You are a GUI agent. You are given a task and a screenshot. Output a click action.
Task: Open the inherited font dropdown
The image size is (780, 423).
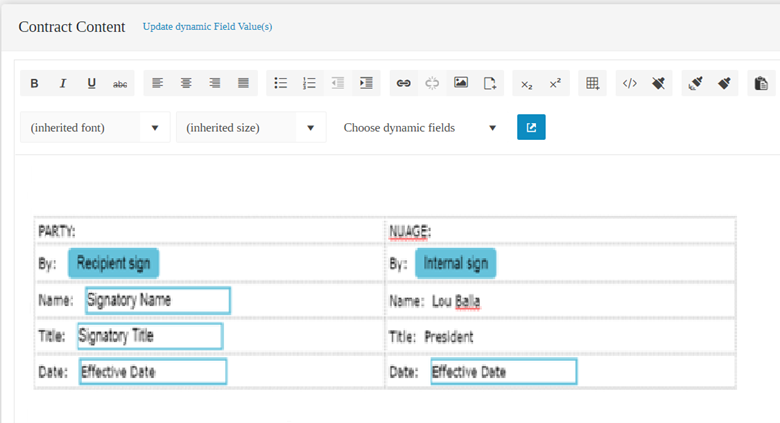tap(95, 128)
